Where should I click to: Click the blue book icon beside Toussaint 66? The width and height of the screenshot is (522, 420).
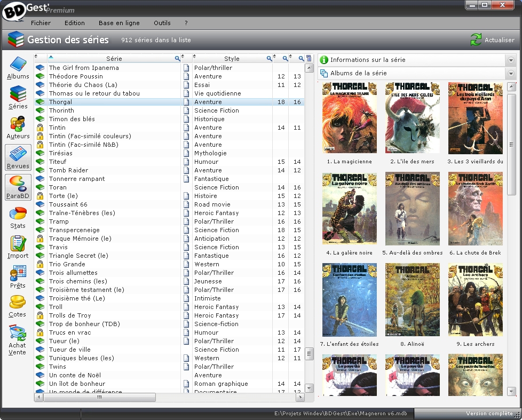(40, 204)
